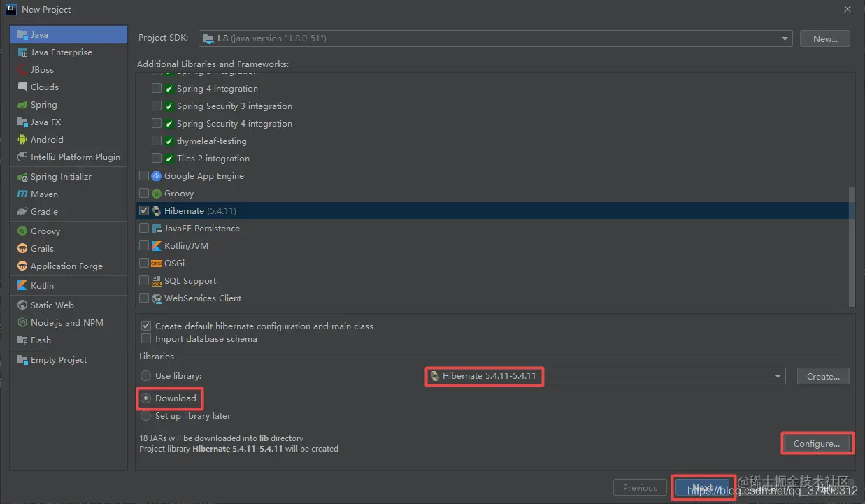
Task: Click the Create... library button
Action: 823,376
